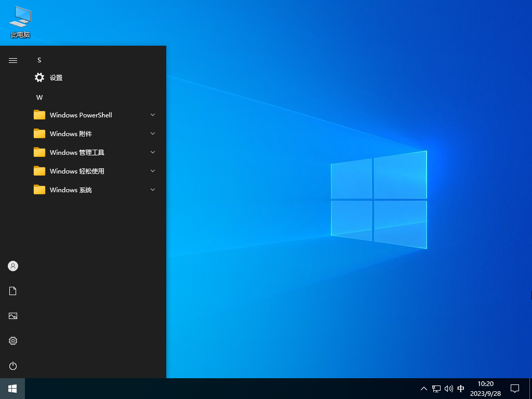Screen dimensions: 532x399
Task: Open the user account icon in Start menu
Action: click(12, 266)
